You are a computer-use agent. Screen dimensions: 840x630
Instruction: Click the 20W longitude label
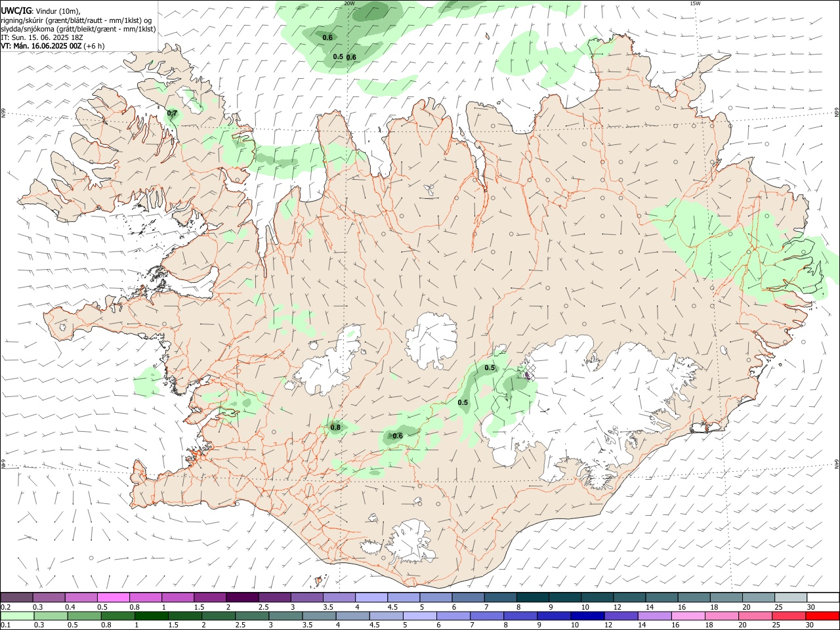[x=349, y=3]
